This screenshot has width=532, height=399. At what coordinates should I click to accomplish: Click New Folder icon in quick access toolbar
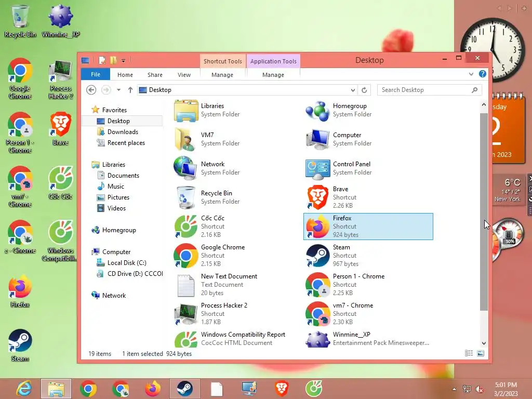113,60
